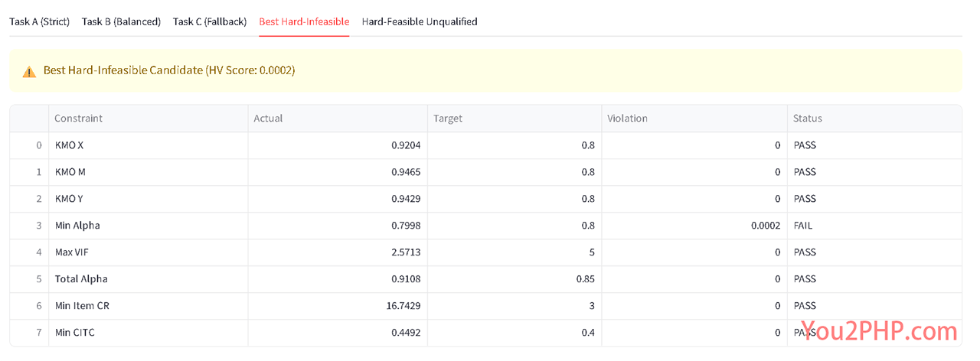Click the Violation column header
This screenshot has height=361, width=980.
(x=694, y=119)
